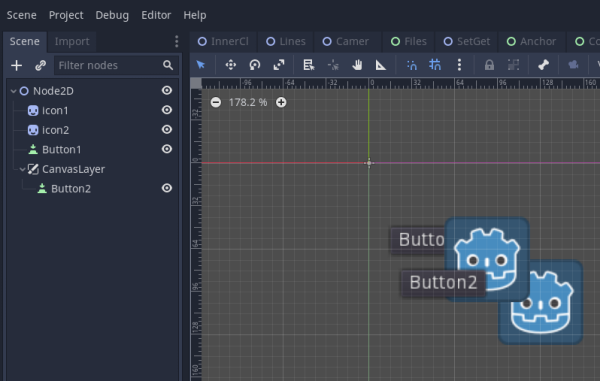This screenshot has width=600, height=381.
Task: Click the skeleton bone options icon
Action: pos(543,65)
